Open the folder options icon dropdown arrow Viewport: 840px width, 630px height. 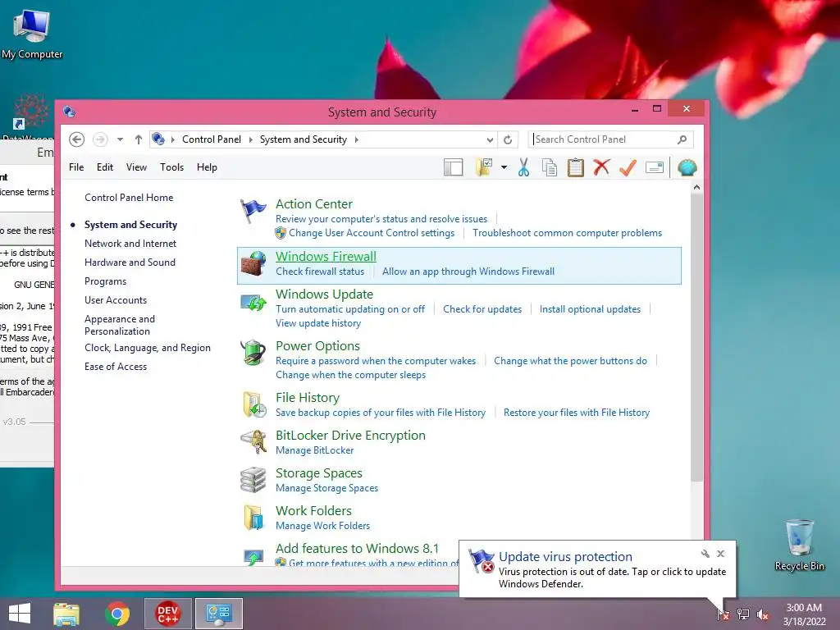click(504, 167)
